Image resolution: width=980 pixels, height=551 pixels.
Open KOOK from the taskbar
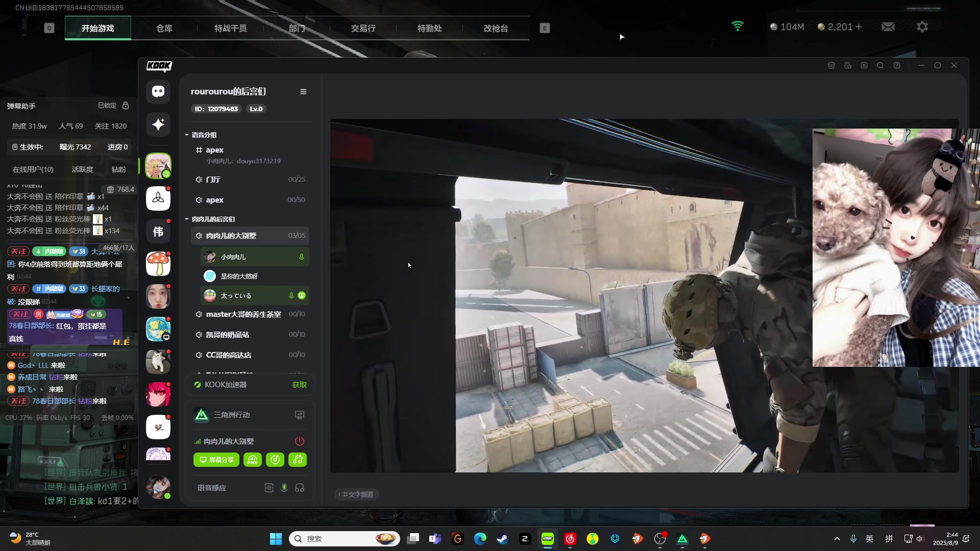548,539
